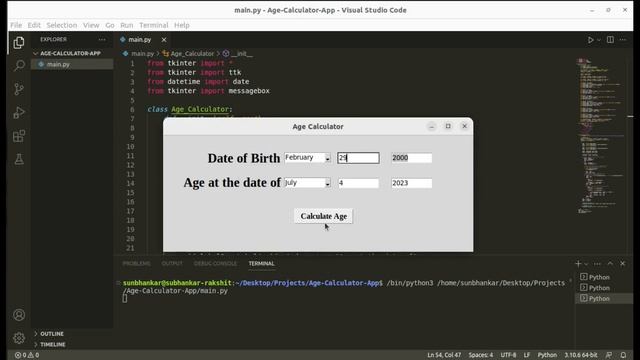Open the Accounts menu icon
Image resolution: width=640 pixels, height=360 pixels.
(19, 315)
